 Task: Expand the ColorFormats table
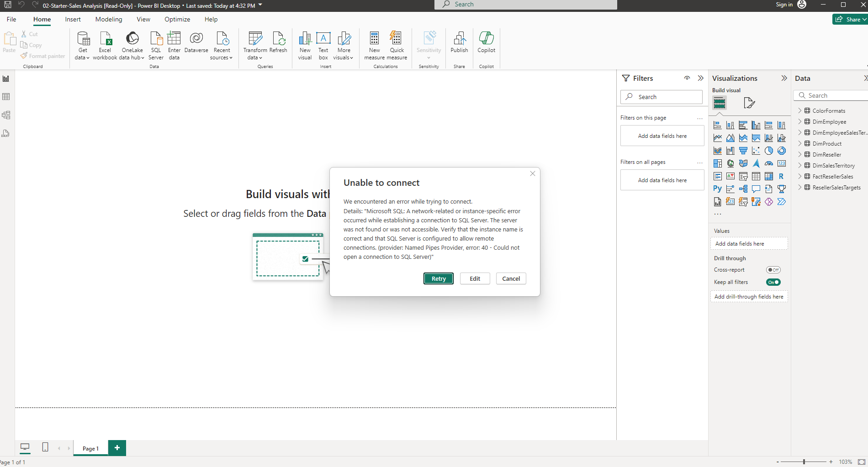pyautogui.click(x=800, y=110)
